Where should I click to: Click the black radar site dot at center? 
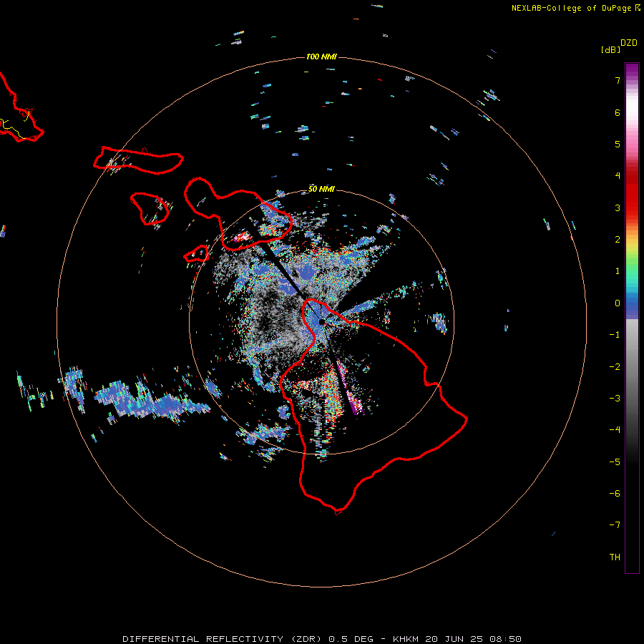pyautogui.click(x=322, y=321)
